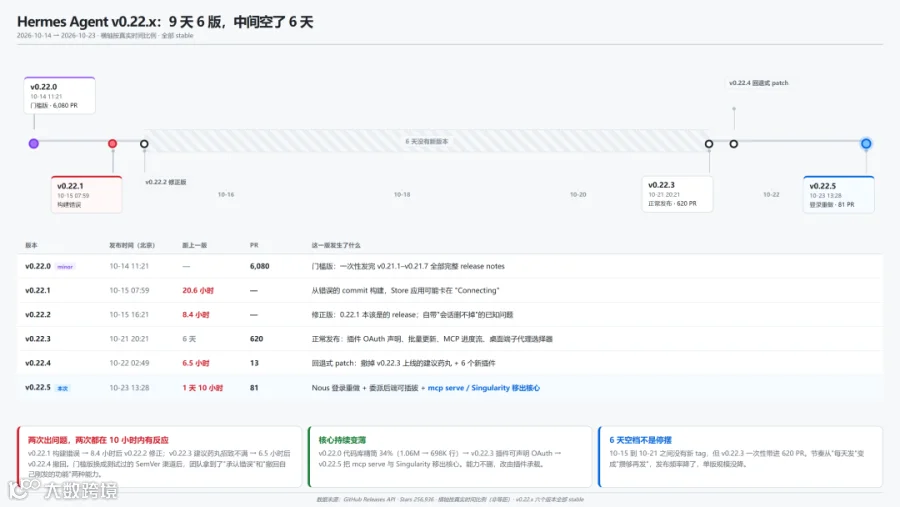Click the '6 天没有新版本' gap label
900x507 pixels.
426,141
